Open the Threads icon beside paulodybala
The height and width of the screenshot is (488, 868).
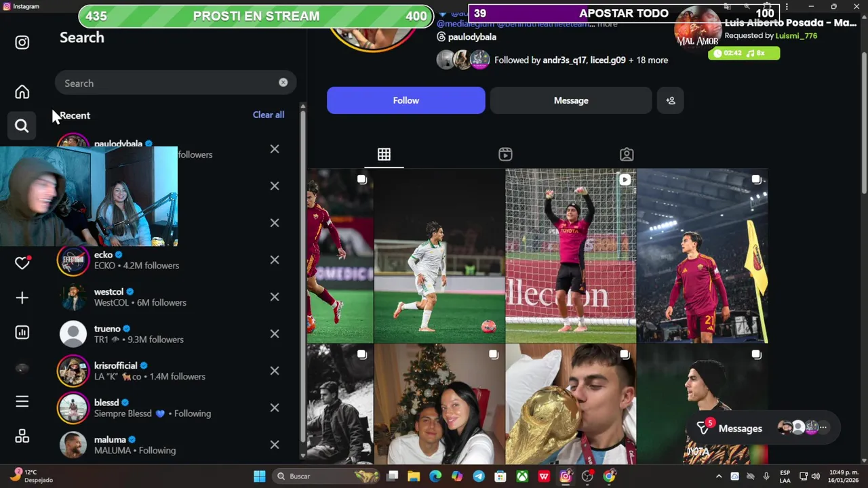pos(441,37)
